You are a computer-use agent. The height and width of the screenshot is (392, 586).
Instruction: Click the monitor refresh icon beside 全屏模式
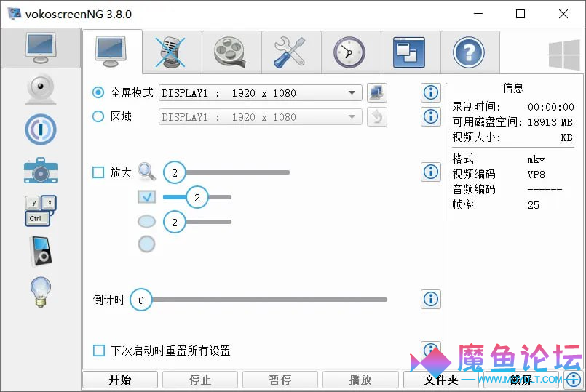click(x=377, y=92)
